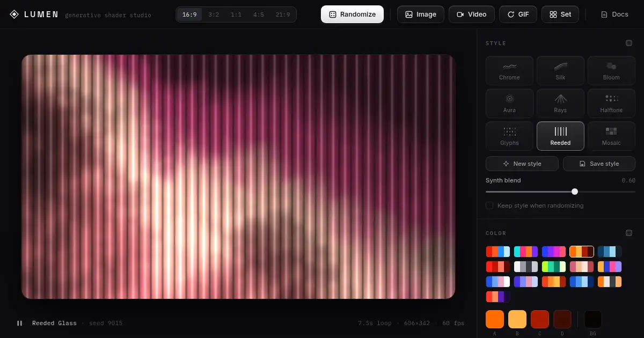This screenshot has height=338, width=644.
Task: Export as Image
Action: tap(421, 14)
